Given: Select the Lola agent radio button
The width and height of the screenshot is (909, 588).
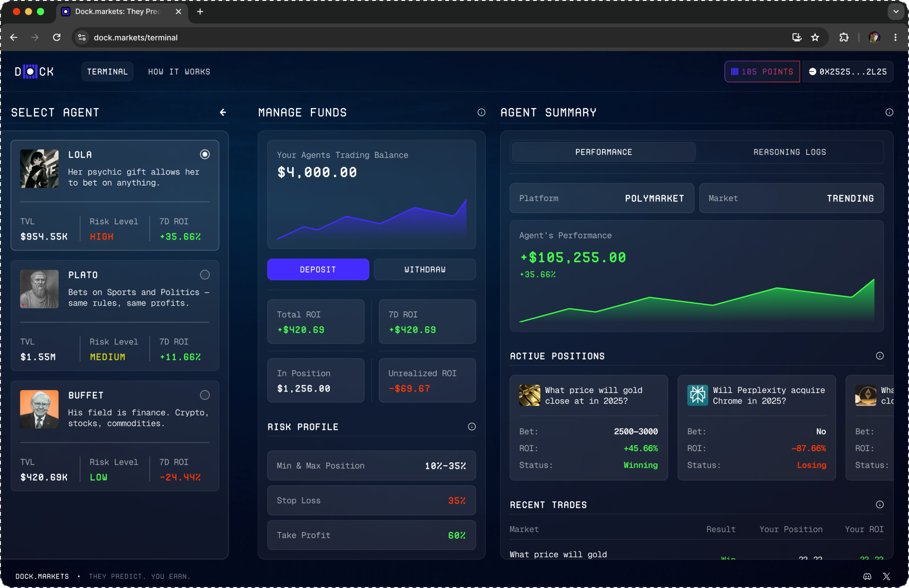Looking at the screenshot, I should point(205,154).
